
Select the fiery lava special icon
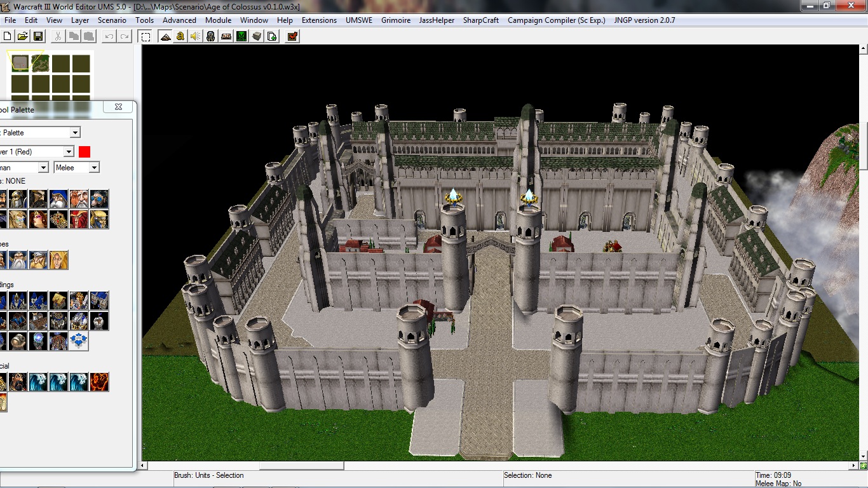pyautogui.click(x=99, y=382)
